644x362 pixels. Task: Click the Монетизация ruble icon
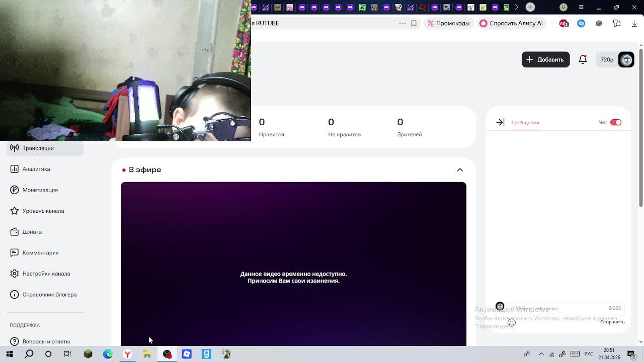click(15, 190)
